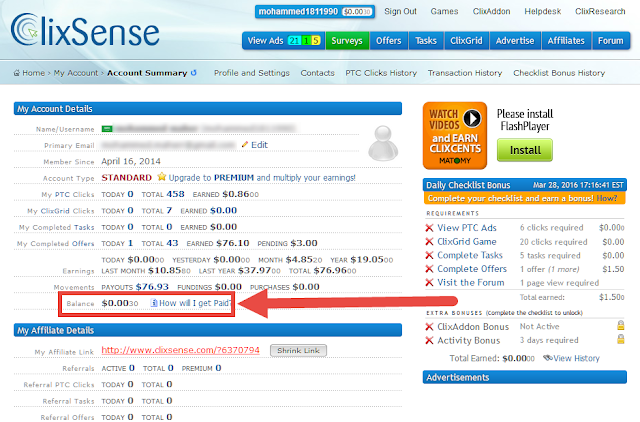This screenshot has width=640, height=422.
Task: Click red X next to Complete Offers
Action: point(429,269)
